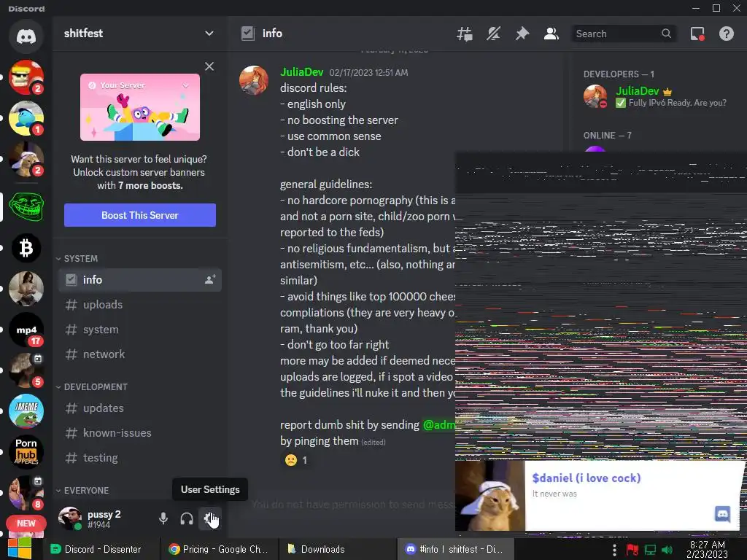Show hidden system tray icons
Viewport: 747px width, 560px height.
point(614,549)
